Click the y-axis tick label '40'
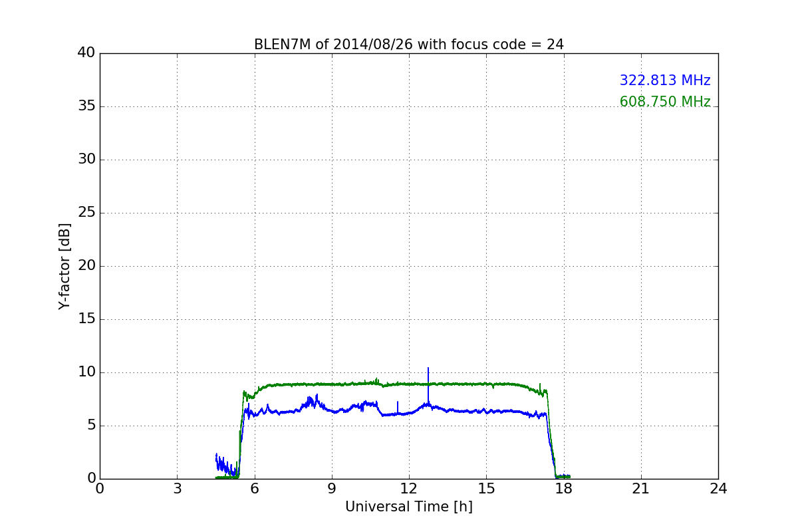Viewport: 798px width, 532px height. (x=86, y=53)
